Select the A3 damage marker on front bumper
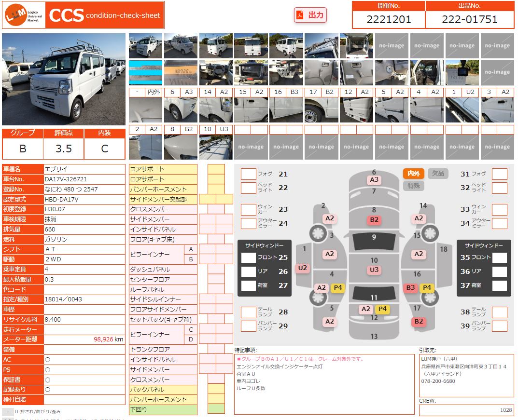The height and width of the screenshot is (420, 518). point(374,180)
